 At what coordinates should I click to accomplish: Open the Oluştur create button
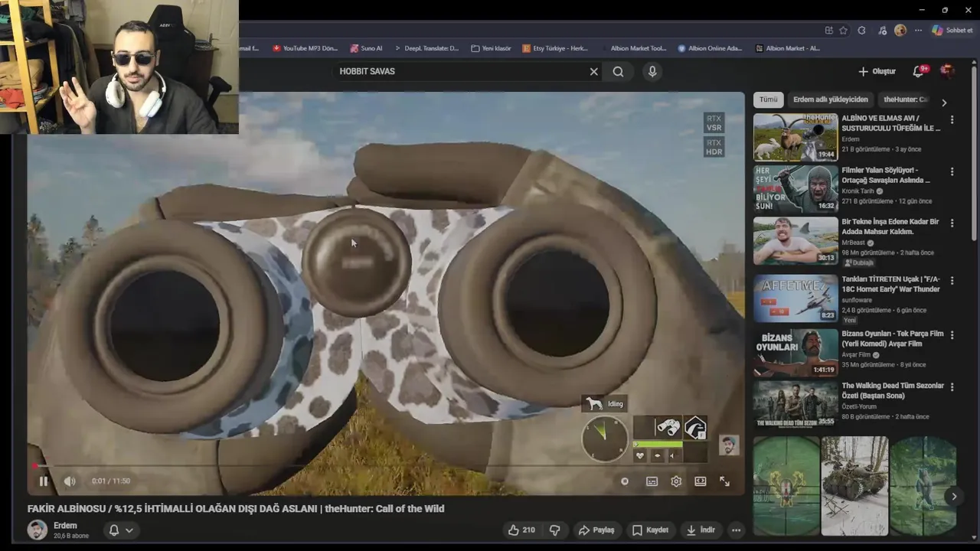[877, 71]
